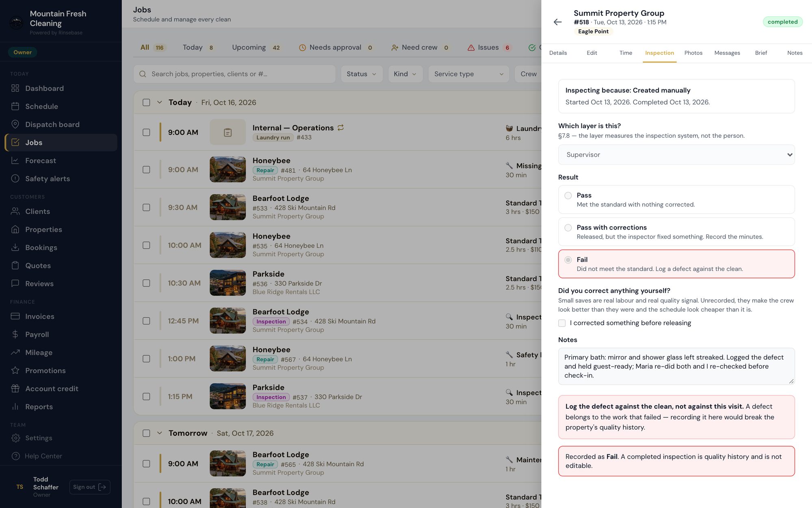Open Reports bar chart icon
Image resolution: width=812 pixels, height=508 pixels.
pos(15,407)
